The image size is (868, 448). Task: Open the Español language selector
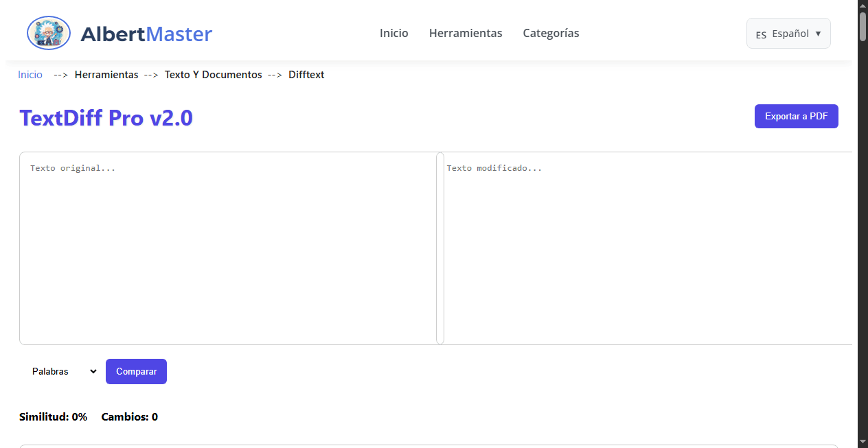coord(788,33)
